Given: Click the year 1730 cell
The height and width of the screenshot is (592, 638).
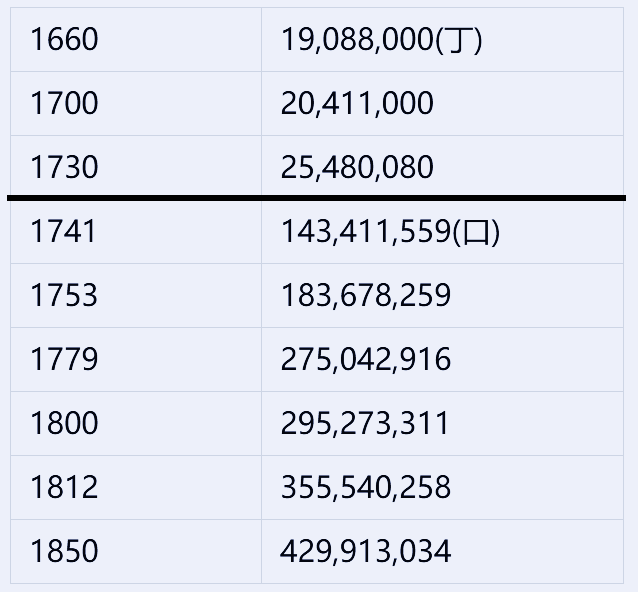Looking at the screenshot, I should coord(136,166).
